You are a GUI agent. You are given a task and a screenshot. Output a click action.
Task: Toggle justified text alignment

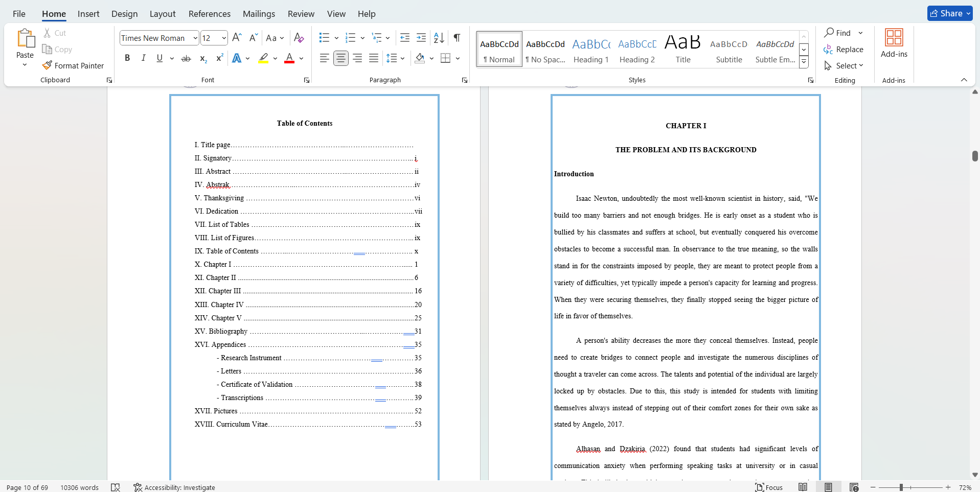tap(374, 58)
